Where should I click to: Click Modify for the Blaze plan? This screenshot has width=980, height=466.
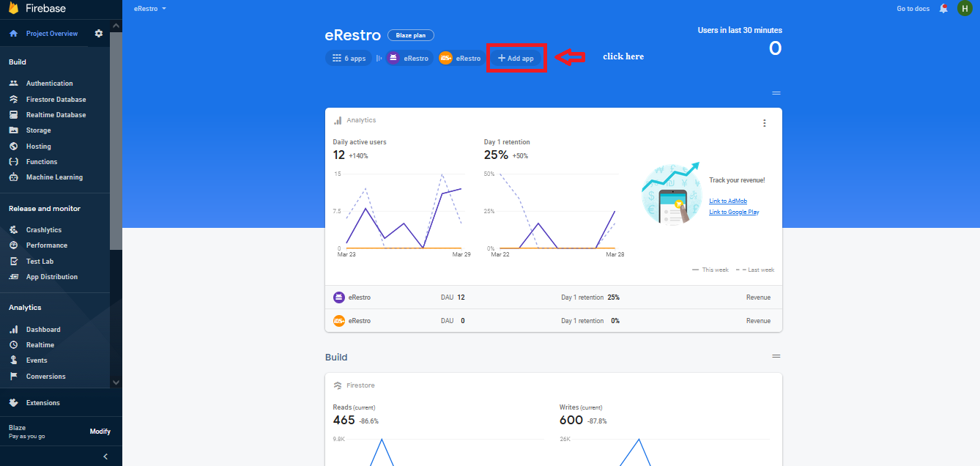pos(100,432)
